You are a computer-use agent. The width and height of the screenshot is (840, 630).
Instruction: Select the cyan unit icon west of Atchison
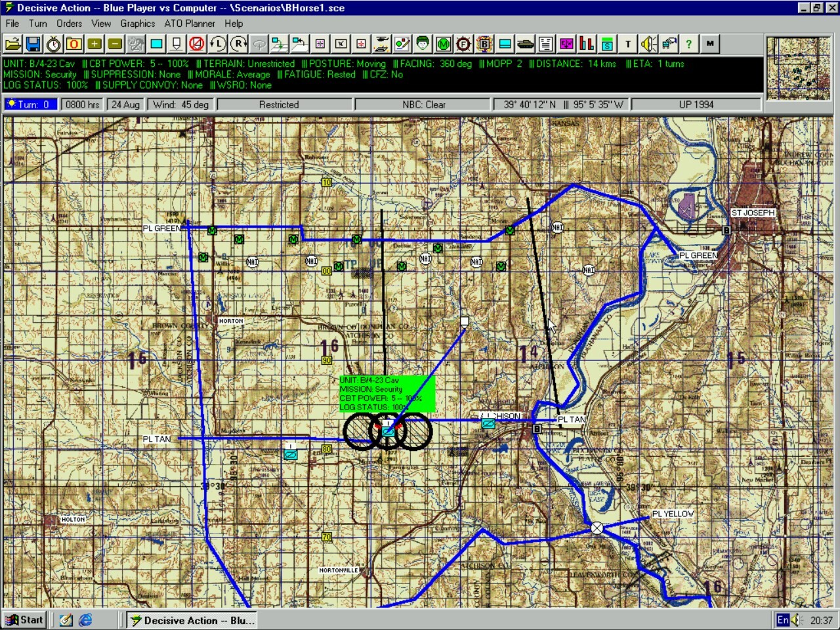[488, 424]
